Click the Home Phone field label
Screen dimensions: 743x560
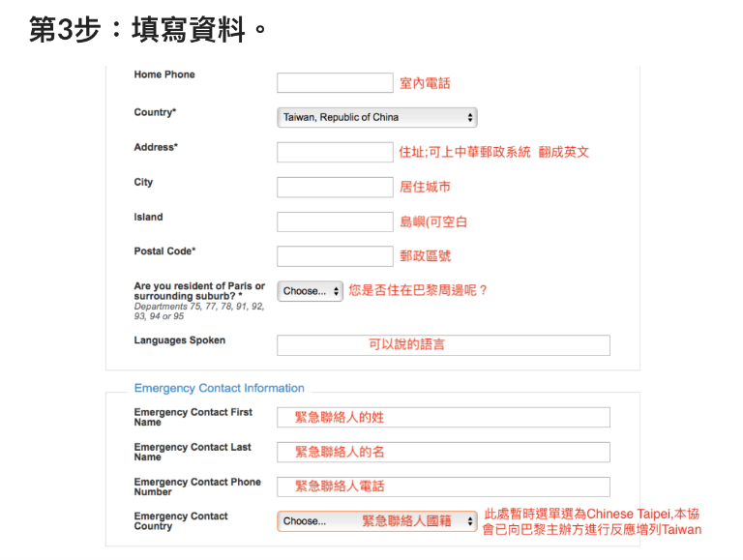click(x=164, y=74)
